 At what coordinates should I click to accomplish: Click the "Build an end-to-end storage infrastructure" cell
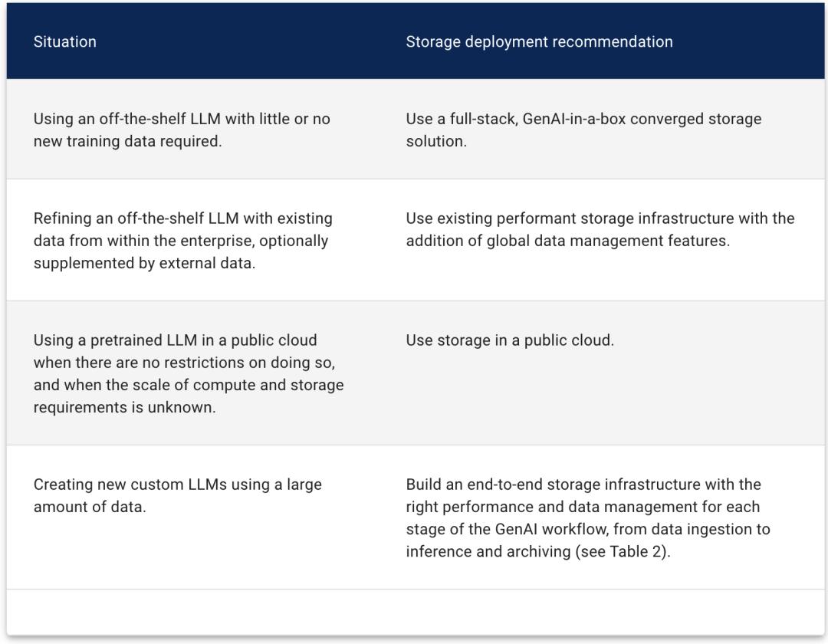point(588,517)
